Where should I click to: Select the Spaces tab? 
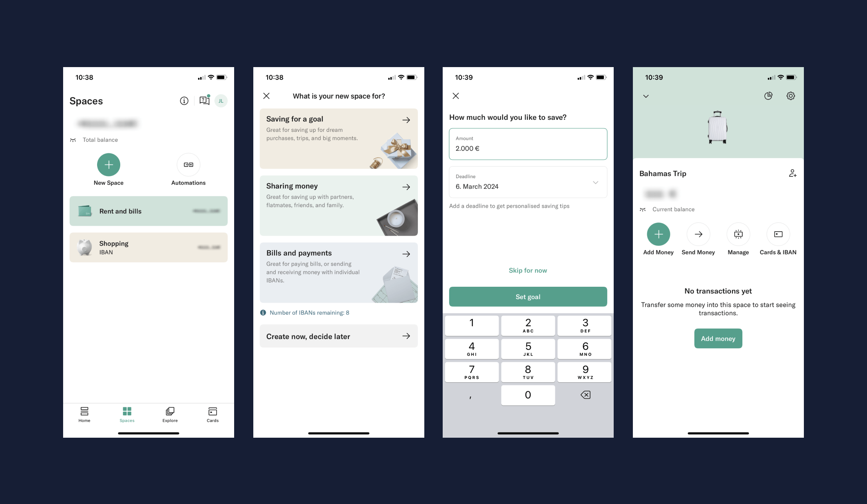click(127, 414)
